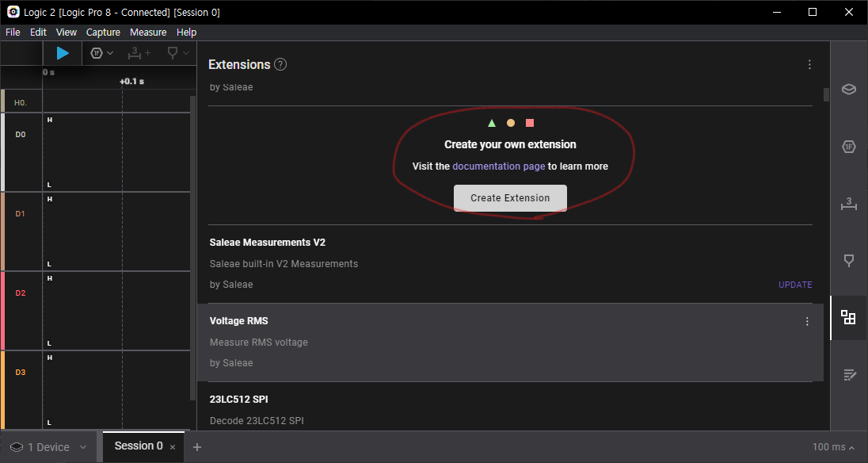Click UPDATE for Saleae Measurements V2
This screenshot has width=868, height=463.
(x=795, y=285)
